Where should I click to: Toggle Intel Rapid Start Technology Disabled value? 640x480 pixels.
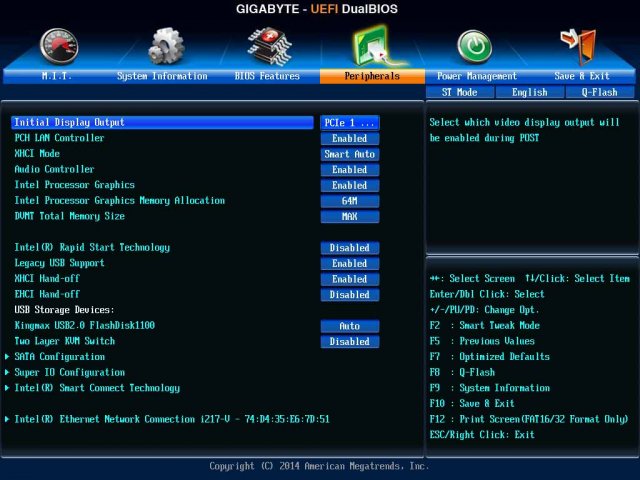349,248
